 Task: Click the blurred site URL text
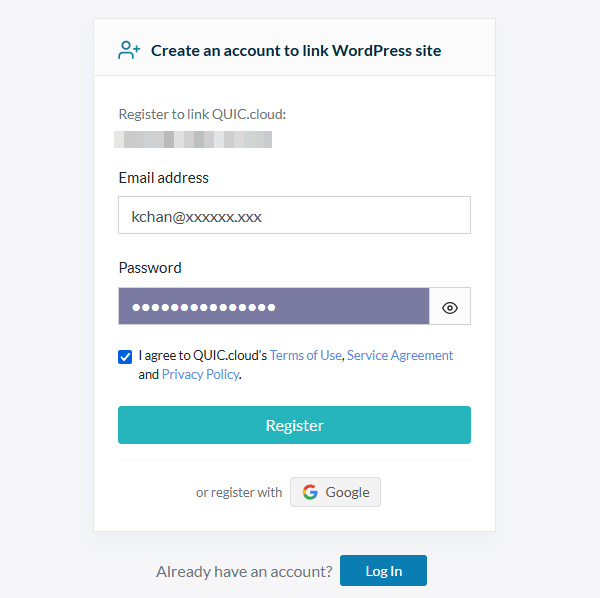click(194, 139)
